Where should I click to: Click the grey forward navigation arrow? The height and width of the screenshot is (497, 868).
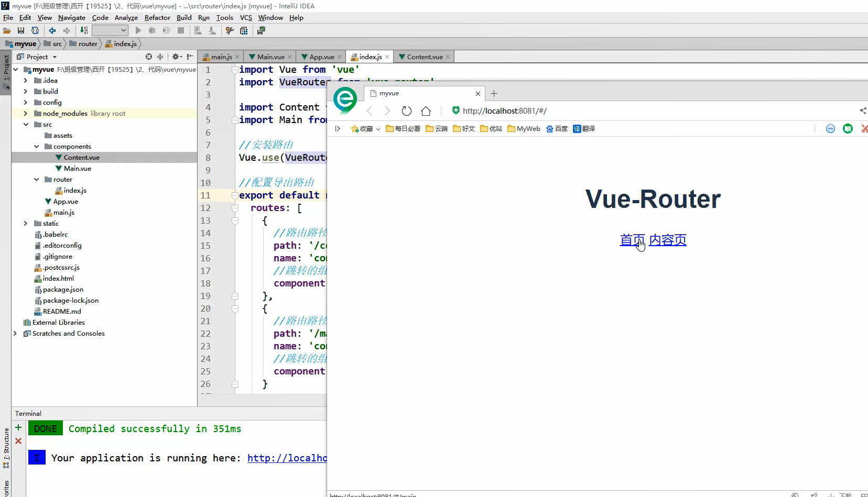[x=67, y=31]
